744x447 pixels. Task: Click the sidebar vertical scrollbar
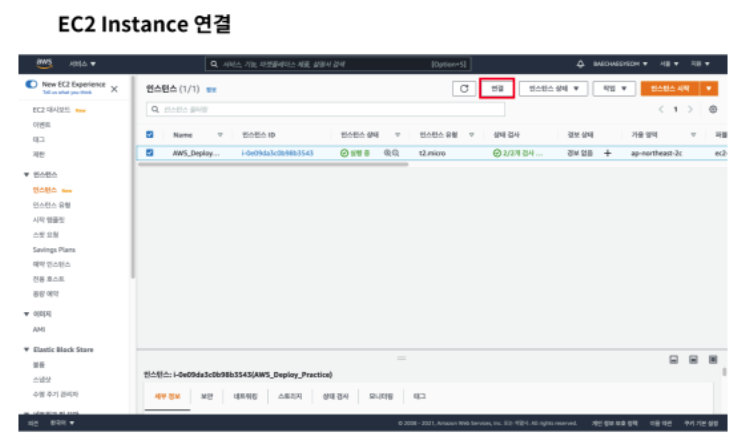tap(133, 178)
